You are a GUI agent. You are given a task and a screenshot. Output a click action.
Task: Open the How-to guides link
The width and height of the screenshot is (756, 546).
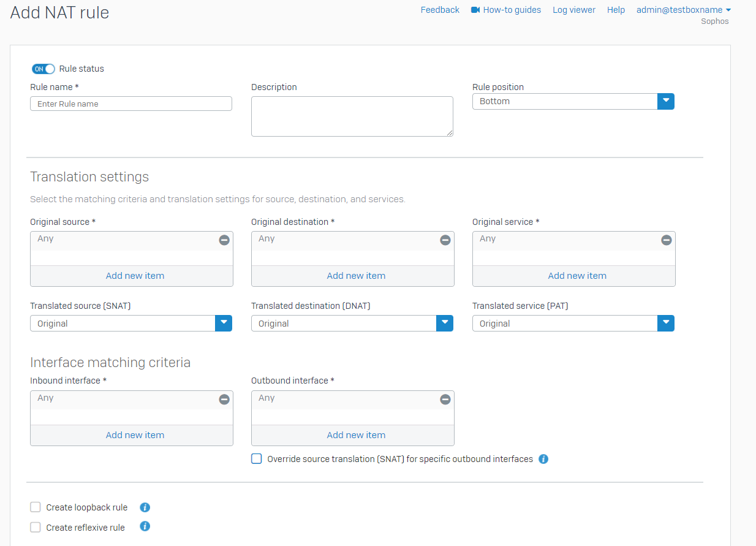[512, 10]
